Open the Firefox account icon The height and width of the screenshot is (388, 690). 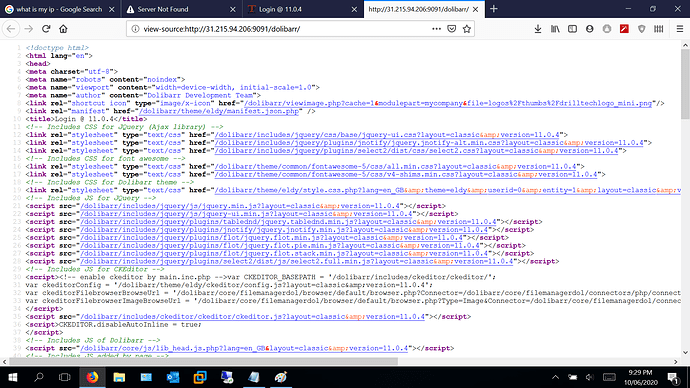pyautogui.click(x=590, y=29)
